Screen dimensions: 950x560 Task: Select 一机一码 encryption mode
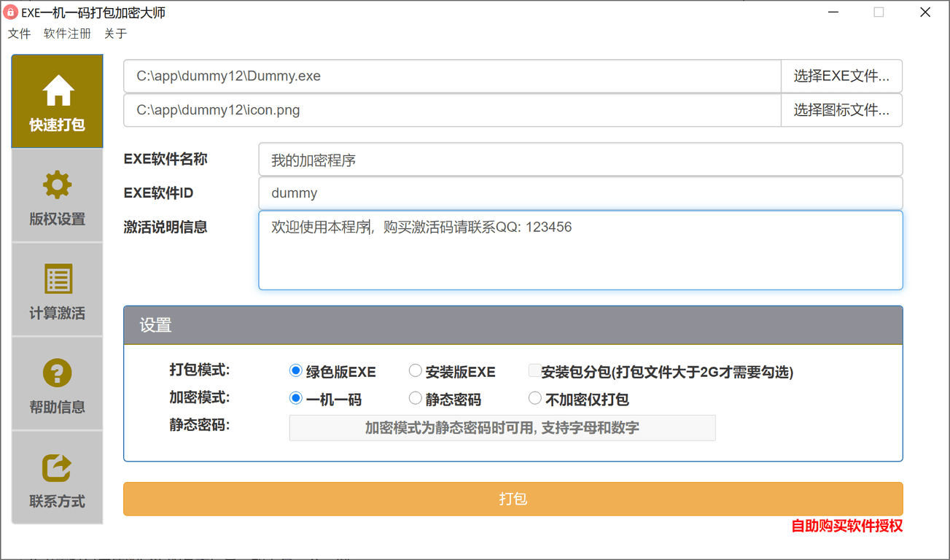(295, 398)
